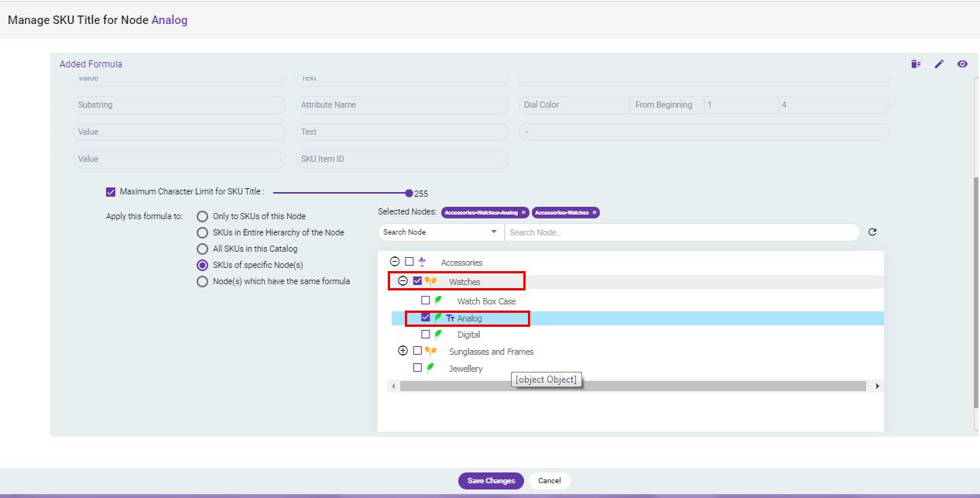980x498 pixels.
Task: Open the From Beginning dropdown
Action: [x=667, y=105]
